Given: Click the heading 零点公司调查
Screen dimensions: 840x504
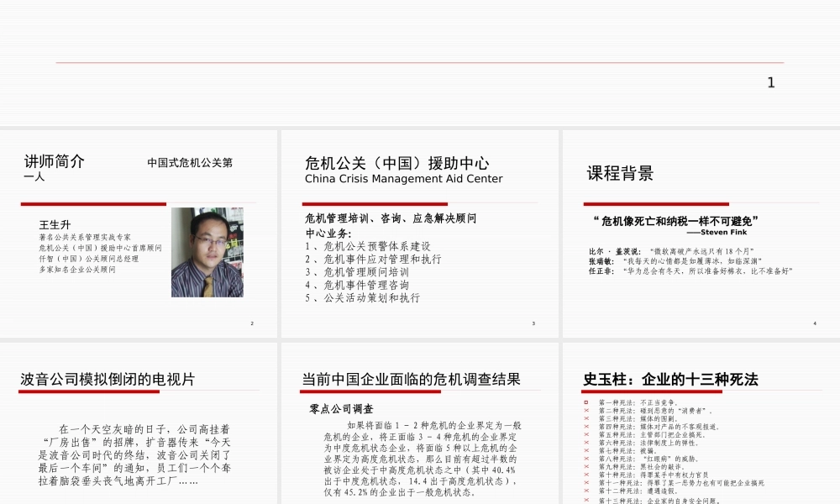Looking at the screenshot, I should 341,409.
